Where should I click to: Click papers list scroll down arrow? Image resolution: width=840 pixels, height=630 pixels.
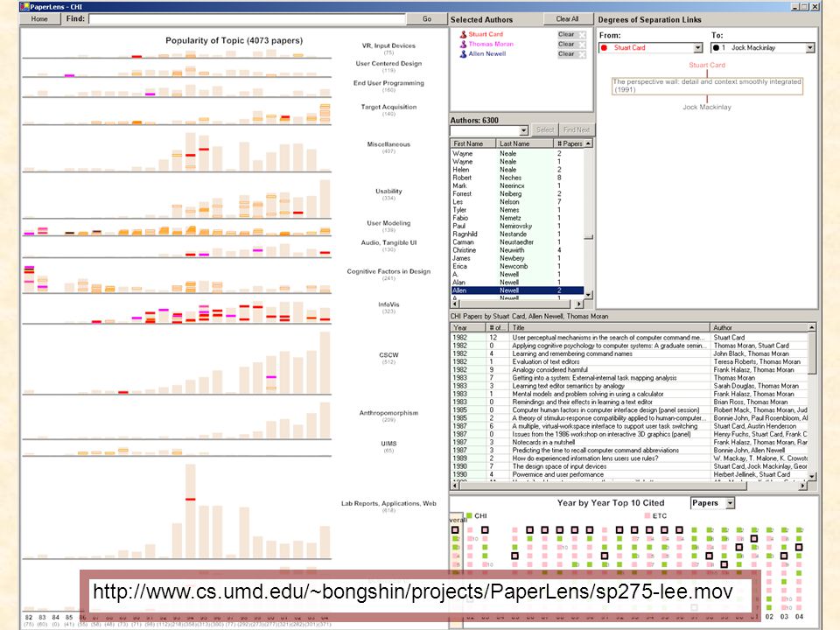812,476
